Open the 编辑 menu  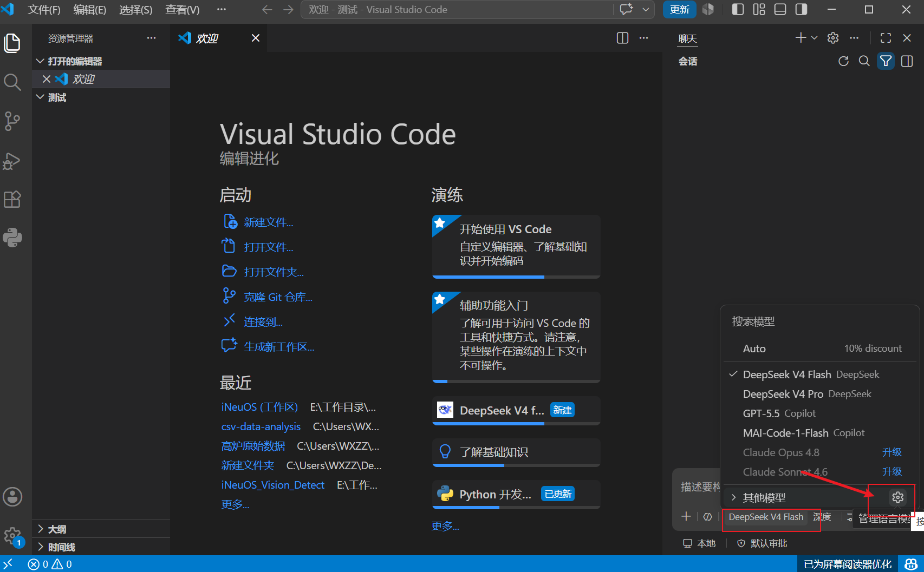click(89, 10)
